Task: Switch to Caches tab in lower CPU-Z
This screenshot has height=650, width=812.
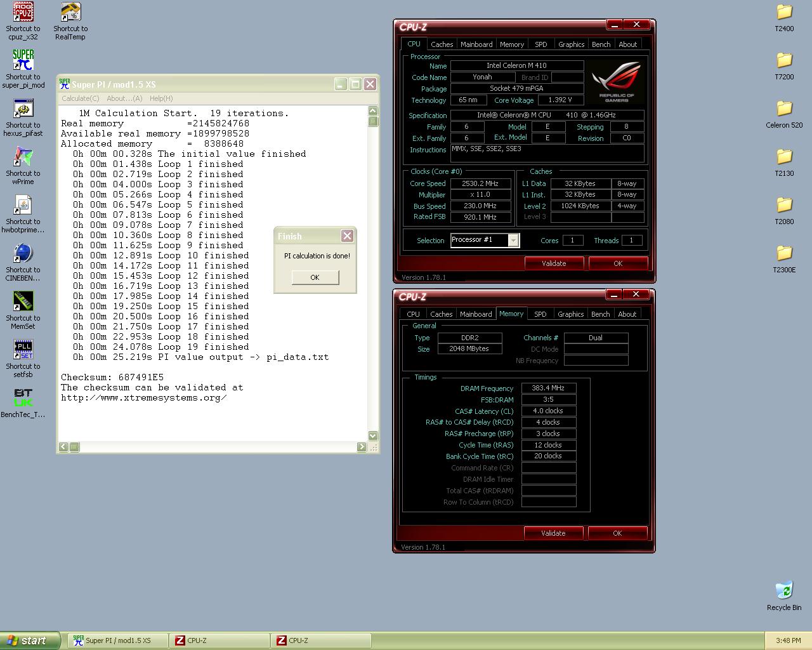Action: pyautogui.click(x=442, y=314)
